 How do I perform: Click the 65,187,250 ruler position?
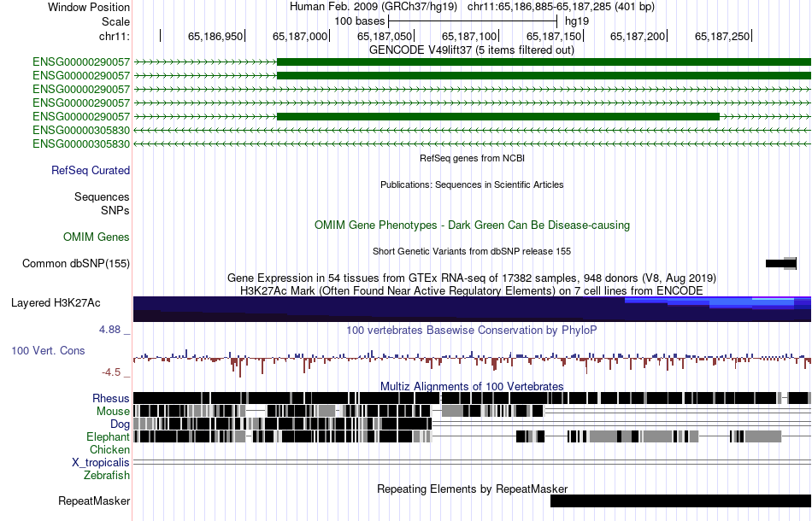click(x=722, y=36)
